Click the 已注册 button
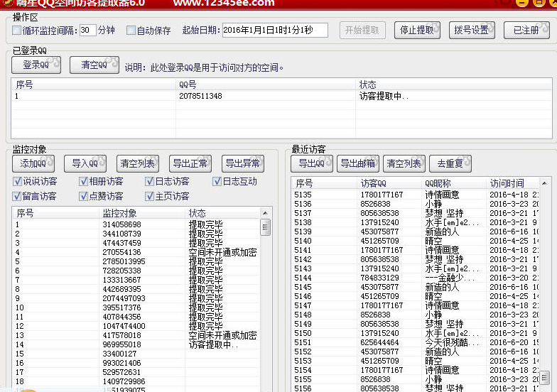Image resolution: width=557 pixels, height=392 pixels. (526, 30)
